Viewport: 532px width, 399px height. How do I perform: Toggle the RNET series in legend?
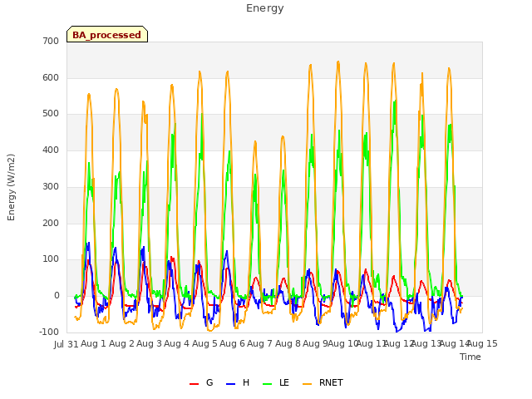(x=323, y=382)
